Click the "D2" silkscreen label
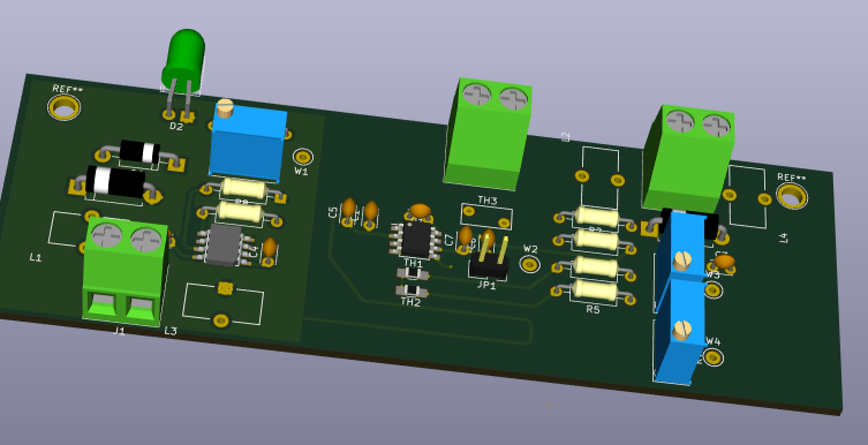 pos(176,127)
